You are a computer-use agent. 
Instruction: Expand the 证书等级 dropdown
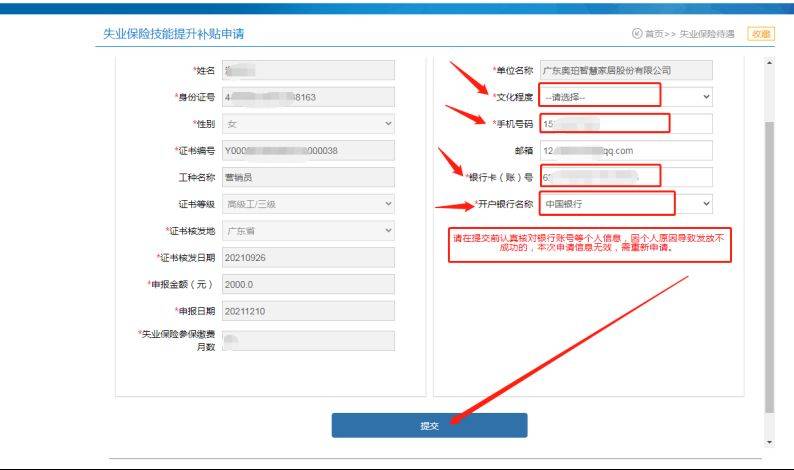coord(309,204)
